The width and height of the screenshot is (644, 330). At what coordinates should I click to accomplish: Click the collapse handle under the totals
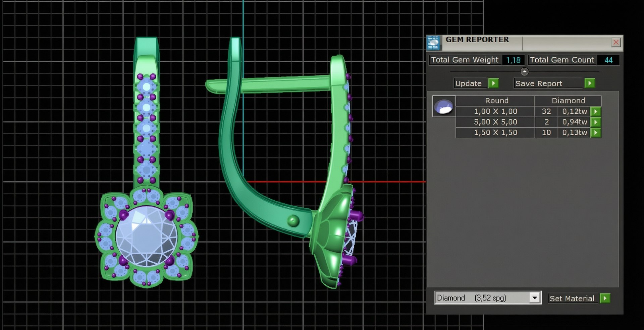[525, 72]
